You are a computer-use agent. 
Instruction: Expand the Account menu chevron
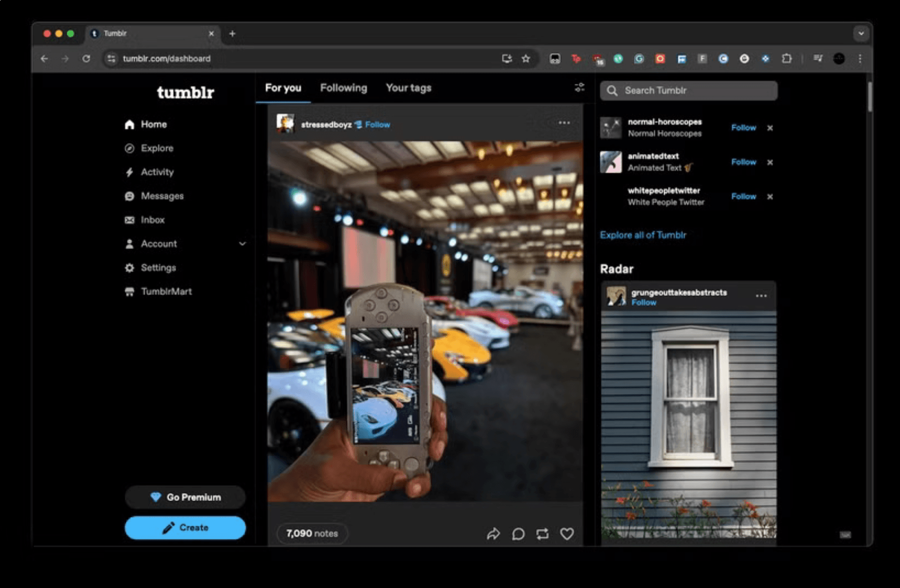(242, 244)
